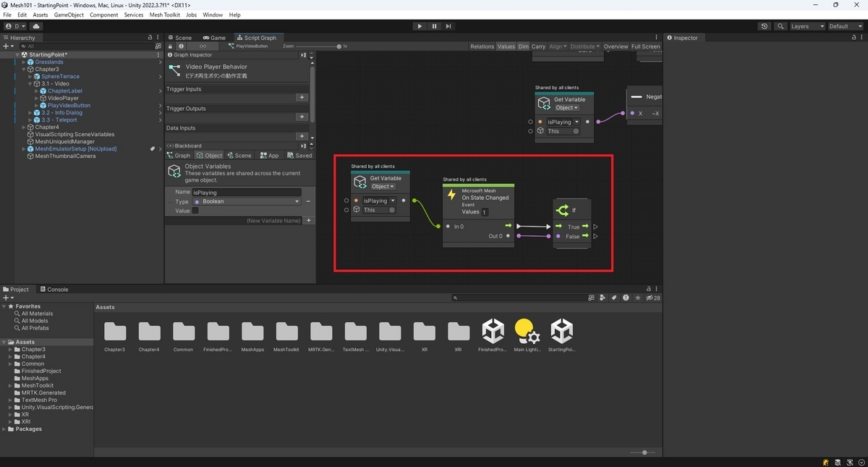Click the If node branch icon
This screenshot has width=868, height=467.
click(x=562, y=211)
